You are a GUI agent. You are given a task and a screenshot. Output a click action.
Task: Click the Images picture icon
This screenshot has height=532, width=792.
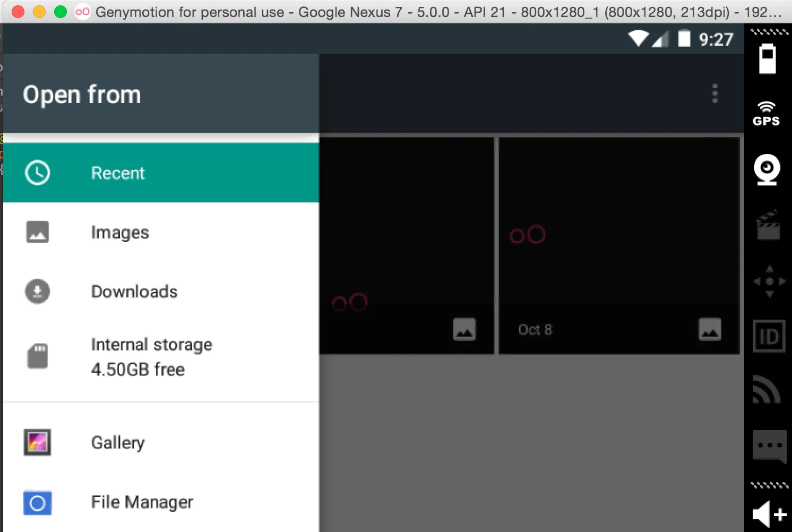(37, 232)
